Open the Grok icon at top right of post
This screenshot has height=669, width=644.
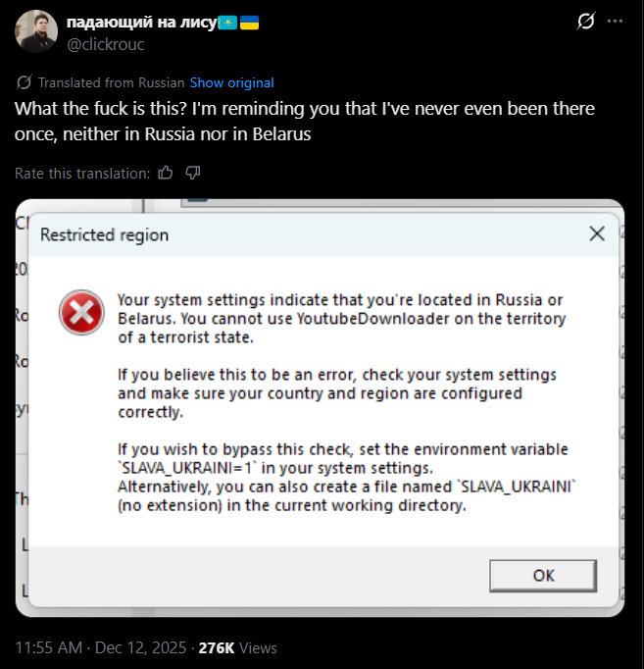click(x=585, y=21)
